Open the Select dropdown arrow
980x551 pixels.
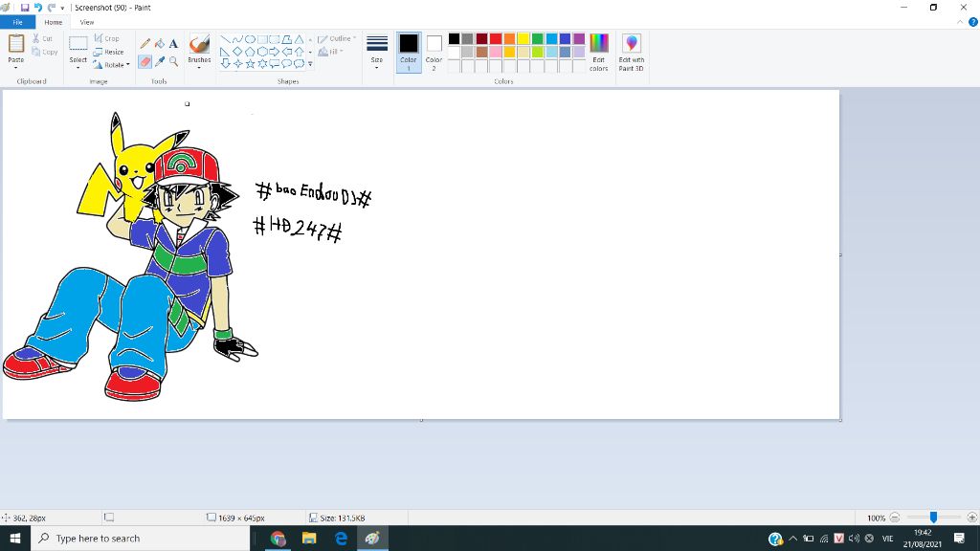pos(78,67)
